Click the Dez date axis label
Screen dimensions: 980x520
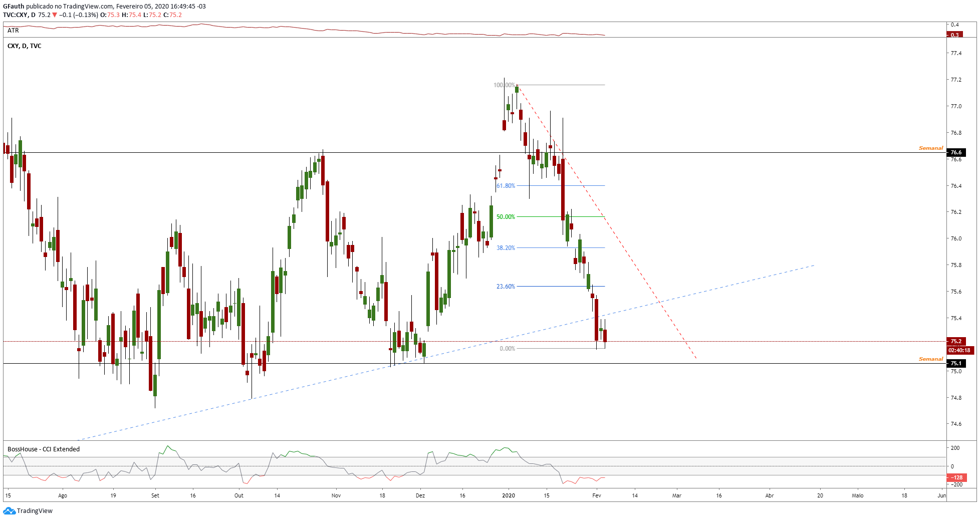(x=420, y=495)
